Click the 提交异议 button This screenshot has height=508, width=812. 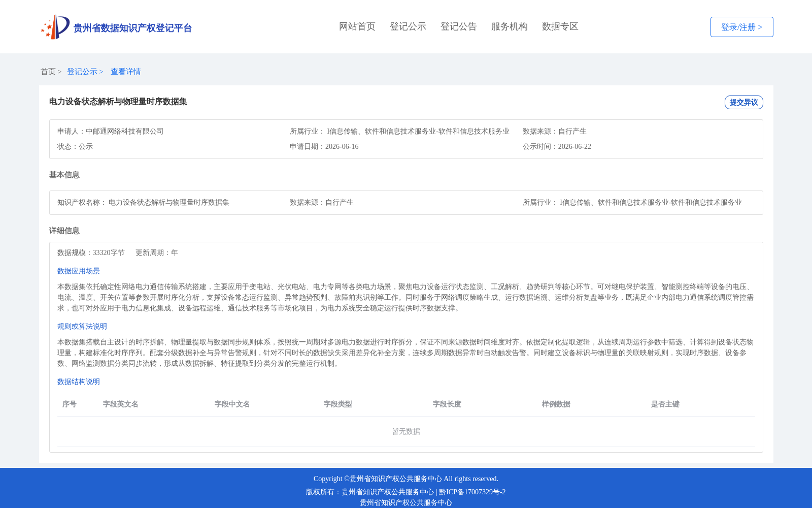[x=744, y=102]
